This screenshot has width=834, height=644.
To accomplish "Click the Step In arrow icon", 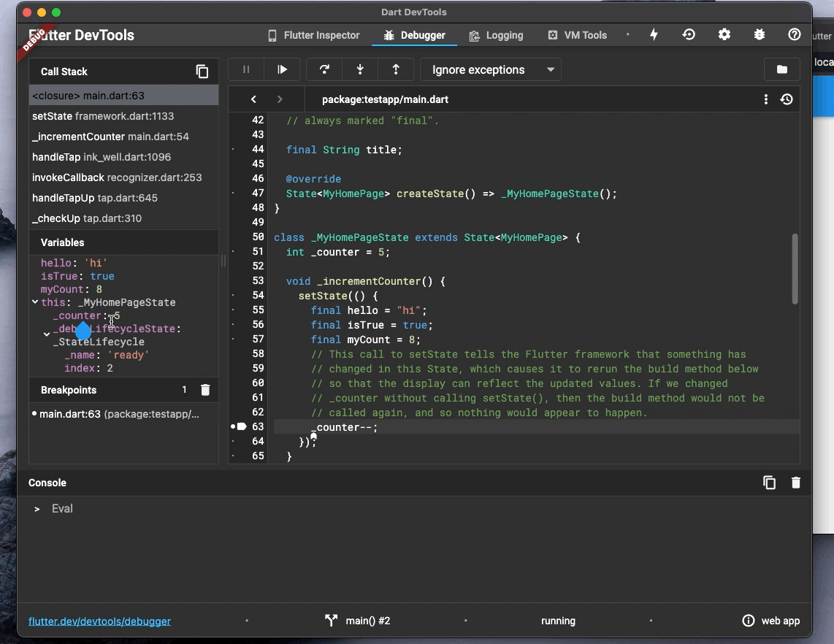I will 360,69.
